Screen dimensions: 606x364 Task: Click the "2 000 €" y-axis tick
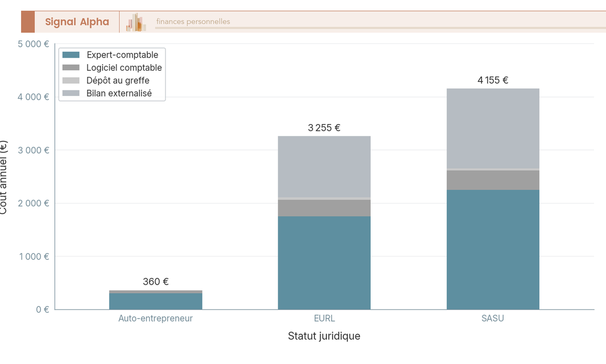point(33,203)
